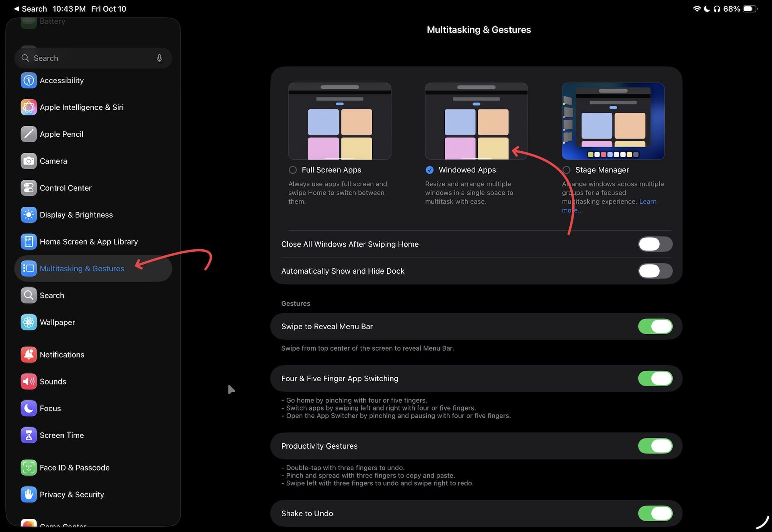This screenshot has width=772, height=532.
Task: Open Home Screen & App Library section
Action: pyautogui.click(x=88, y=242)
